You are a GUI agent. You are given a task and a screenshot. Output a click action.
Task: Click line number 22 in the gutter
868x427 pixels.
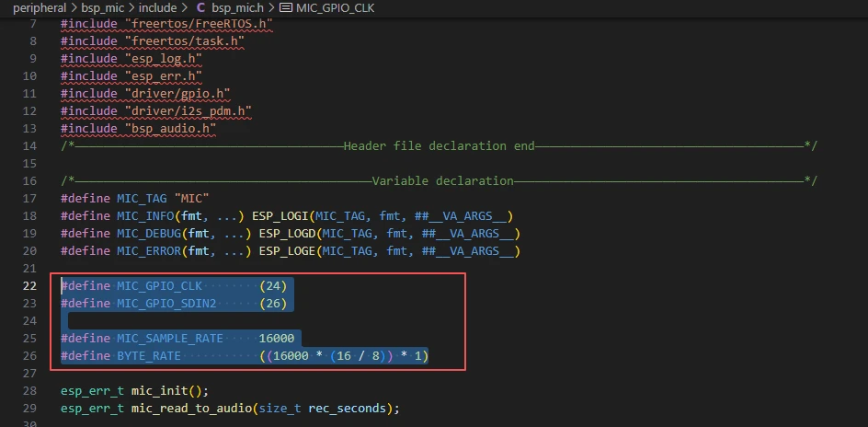[29, 285]
